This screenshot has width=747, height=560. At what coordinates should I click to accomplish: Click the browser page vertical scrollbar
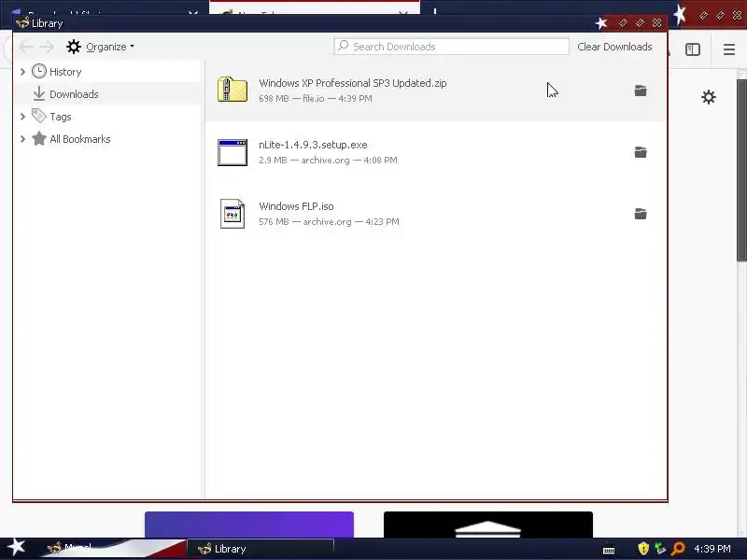pos(741,170)
